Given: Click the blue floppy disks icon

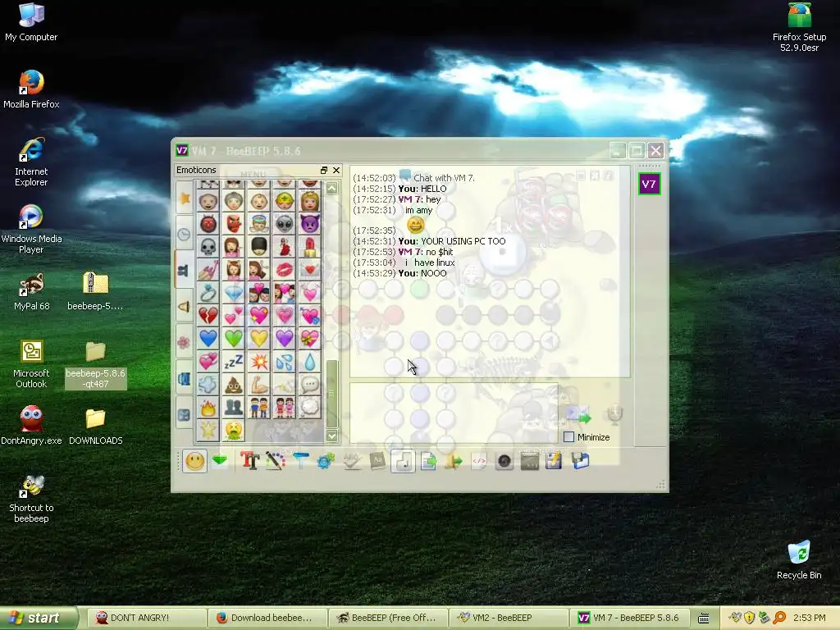Looking at the screenshot, I should pos(580,461).
